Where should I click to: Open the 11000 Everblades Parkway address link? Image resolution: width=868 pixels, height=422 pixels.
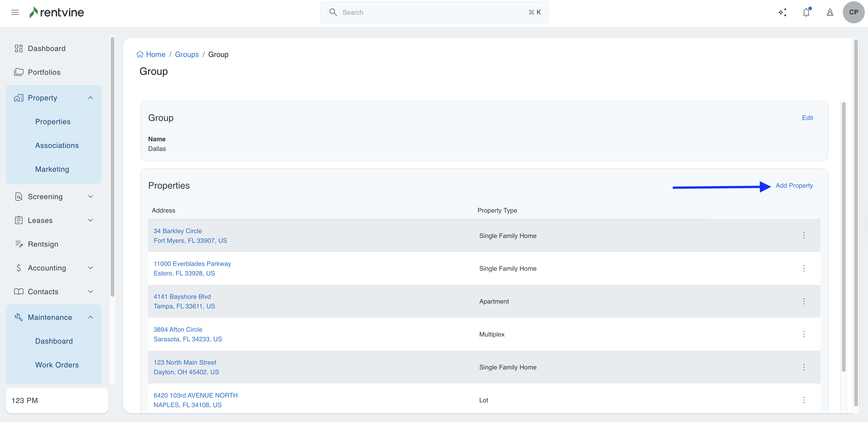[192, 264]
